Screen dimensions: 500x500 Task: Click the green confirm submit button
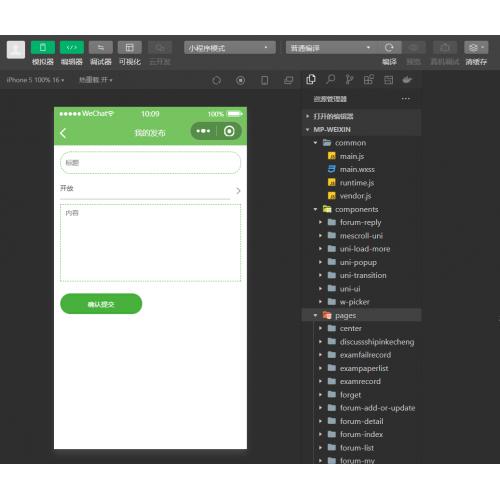click(x=101, y=304)
